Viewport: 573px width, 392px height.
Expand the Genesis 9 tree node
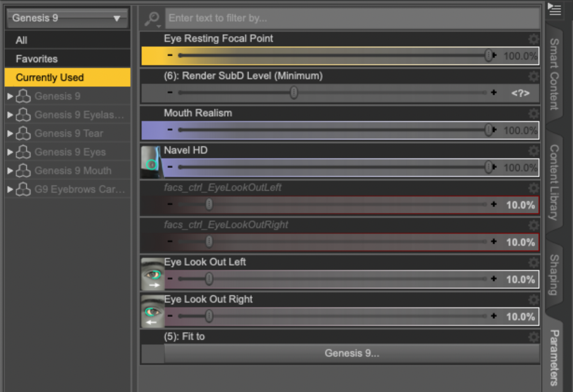pyautogui.click(x=10, y=96)
